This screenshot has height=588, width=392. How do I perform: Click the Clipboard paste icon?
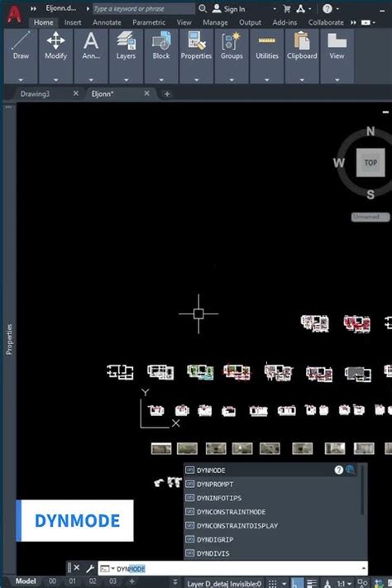pos(302,41)
